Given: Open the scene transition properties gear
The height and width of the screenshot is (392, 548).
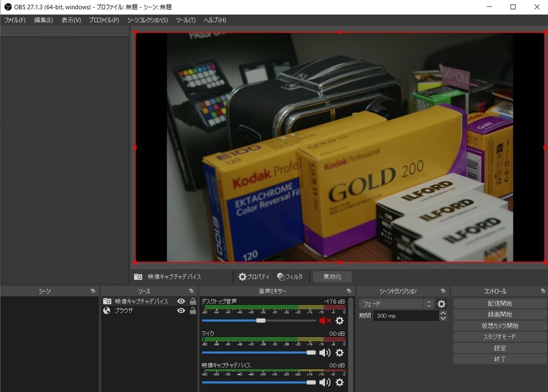Looking at the screenshot, I should click(442, 304).
